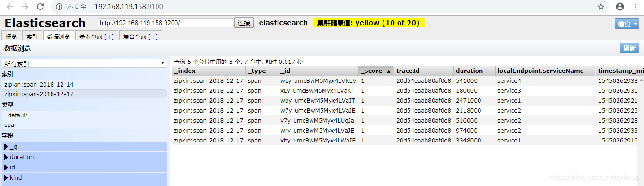Select the span type in sidebar
The image size is (644, 186).
click(x=84, y=125)
